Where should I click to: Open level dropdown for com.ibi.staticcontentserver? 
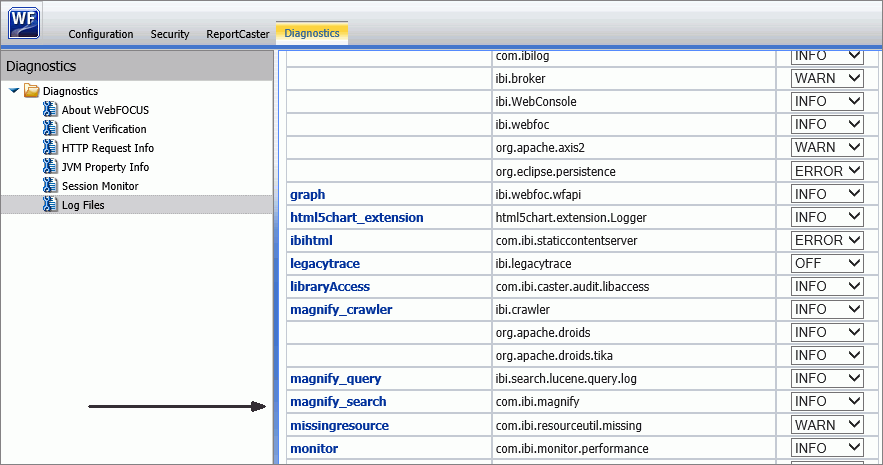click(x=827, y=240)
